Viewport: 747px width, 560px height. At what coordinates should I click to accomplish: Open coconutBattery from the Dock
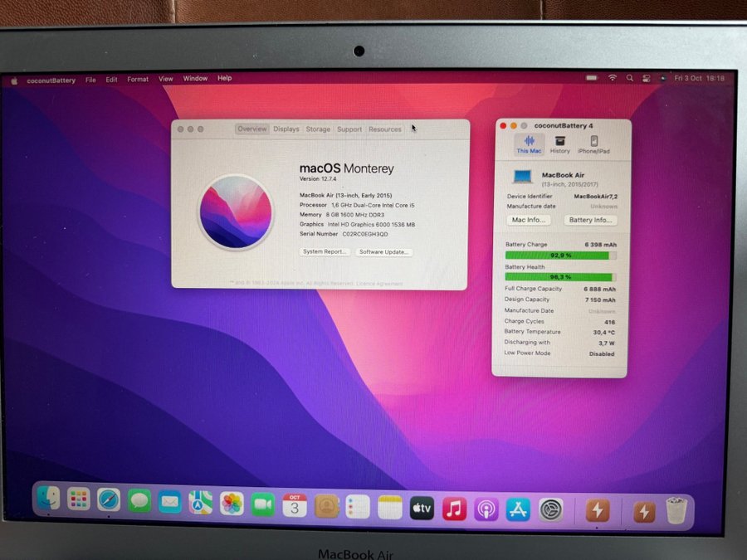coord(597,509)
